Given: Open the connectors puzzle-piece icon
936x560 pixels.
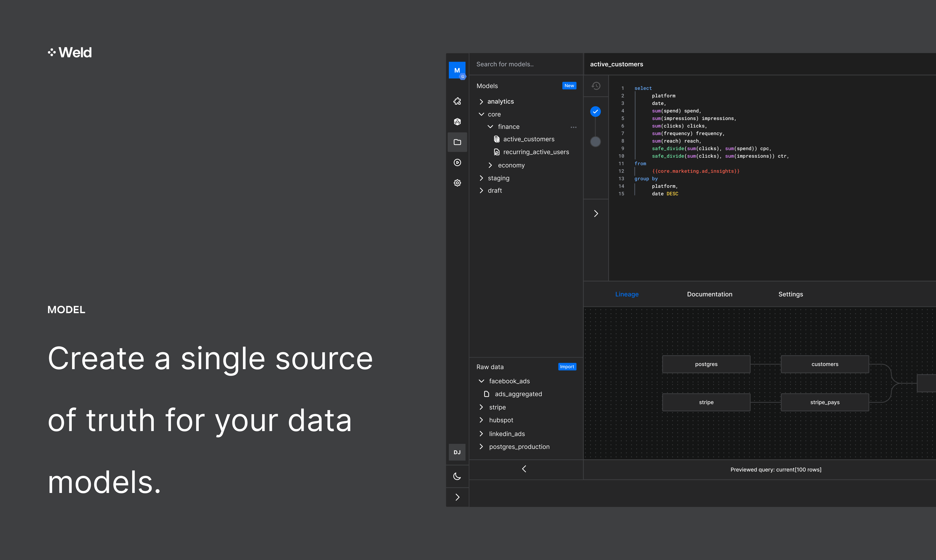Looking at the screenshot, I should [457, 101].
